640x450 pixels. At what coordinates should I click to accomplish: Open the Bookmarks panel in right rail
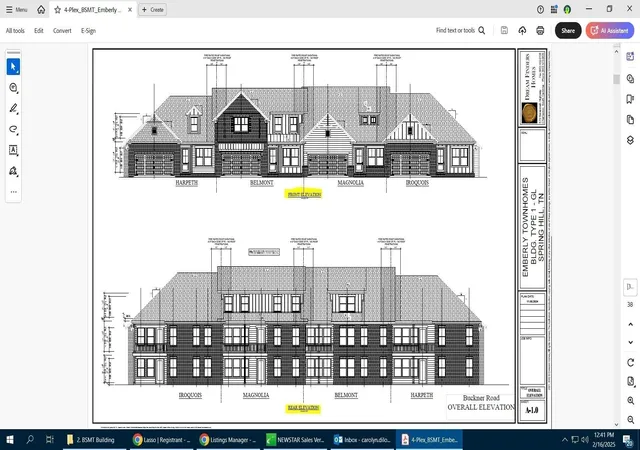tap(630, 99)
